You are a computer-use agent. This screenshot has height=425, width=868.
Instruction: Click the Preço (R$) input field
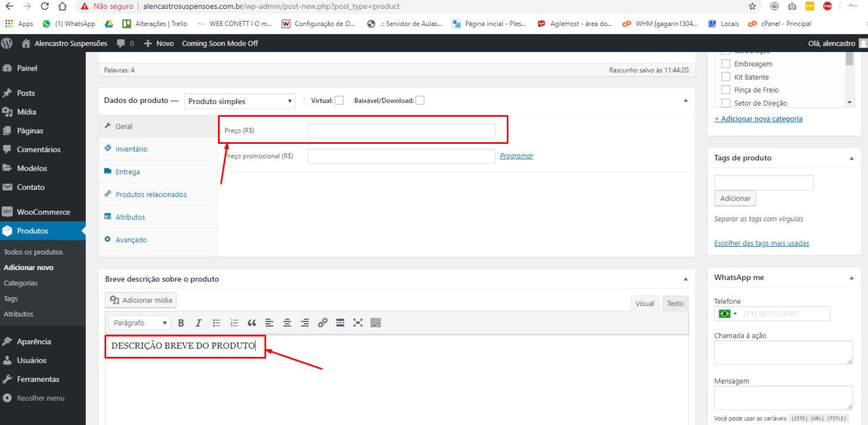point(401,131)
